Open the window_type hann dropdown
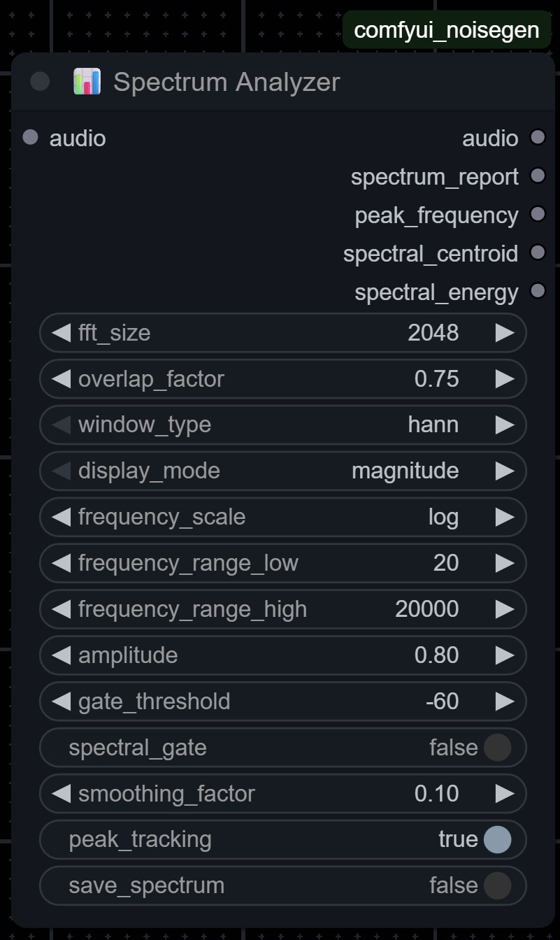This screenshot has height=940, width=560. click(283, 425)
